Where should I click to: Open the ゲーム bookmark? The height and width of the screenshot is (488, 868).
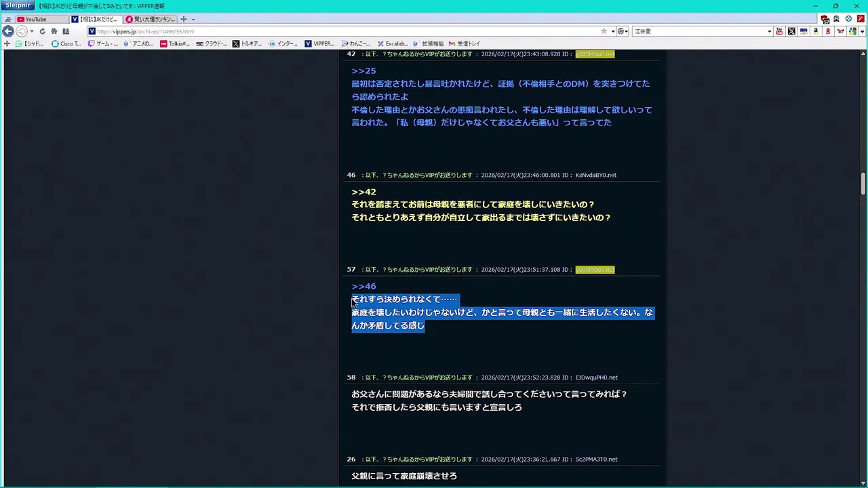103,43
